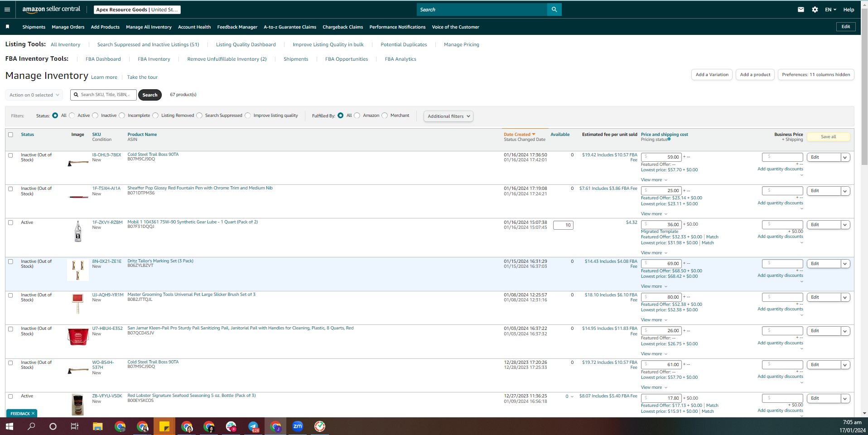Click the Dritz Tailor's Marking Set thumbnail

[x=78, y=270]
